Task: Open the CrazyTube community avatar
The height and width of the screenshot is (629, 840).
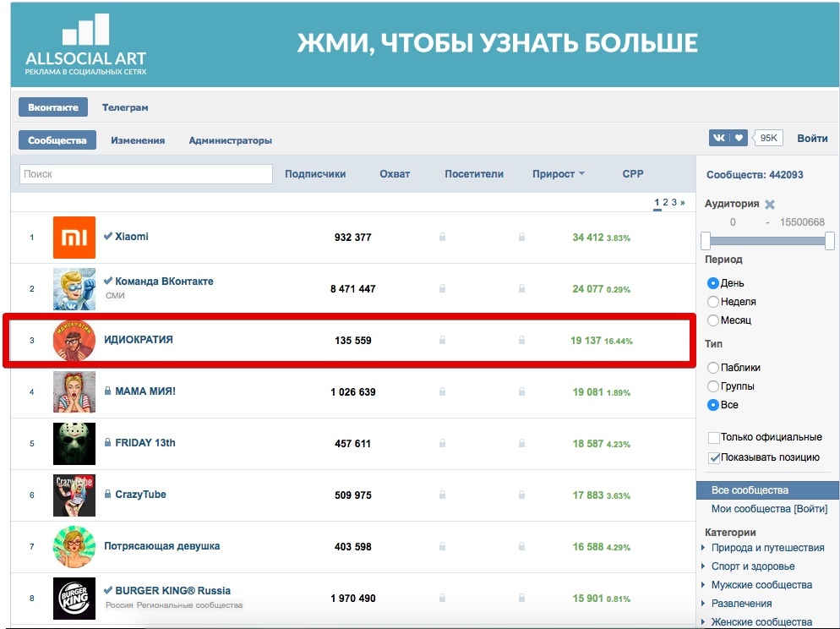Action: pos(74,495)
